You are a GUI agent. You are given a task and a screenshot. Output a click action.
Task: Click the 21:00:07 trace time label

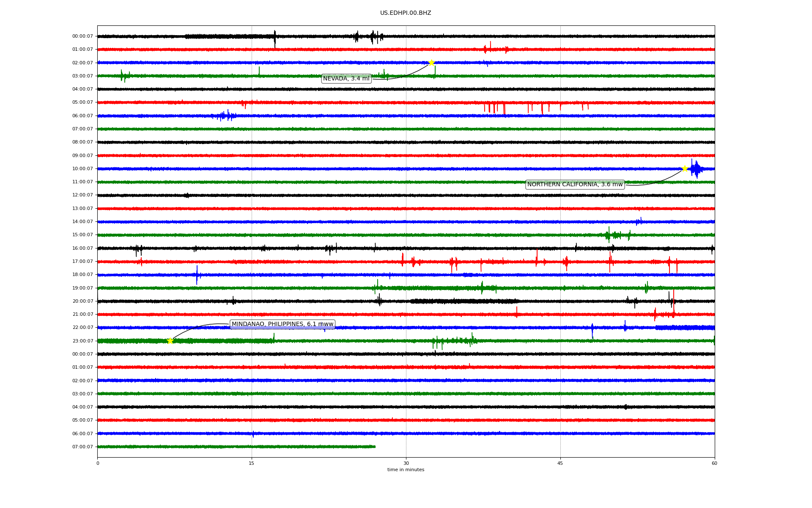pos(82,314)
